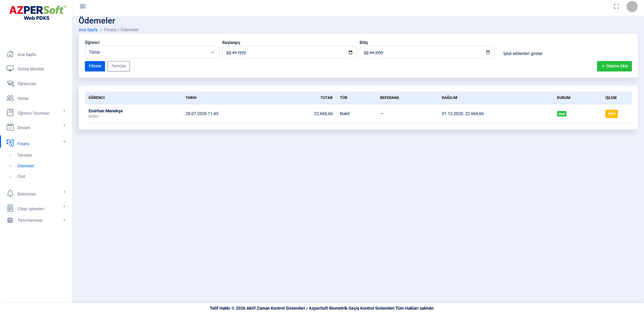Click the TUTAR column header

(326, 98)
